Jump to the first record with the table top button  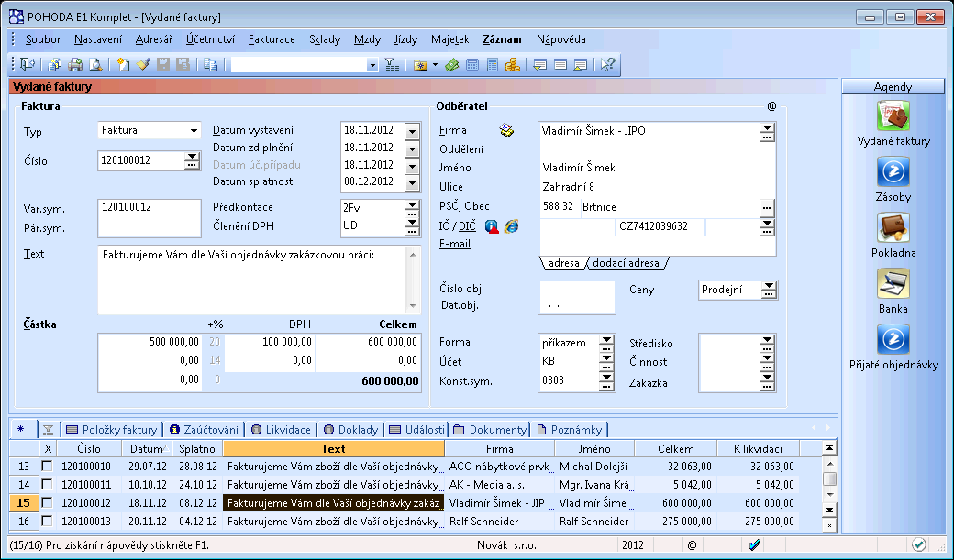[x=828, y=448]
